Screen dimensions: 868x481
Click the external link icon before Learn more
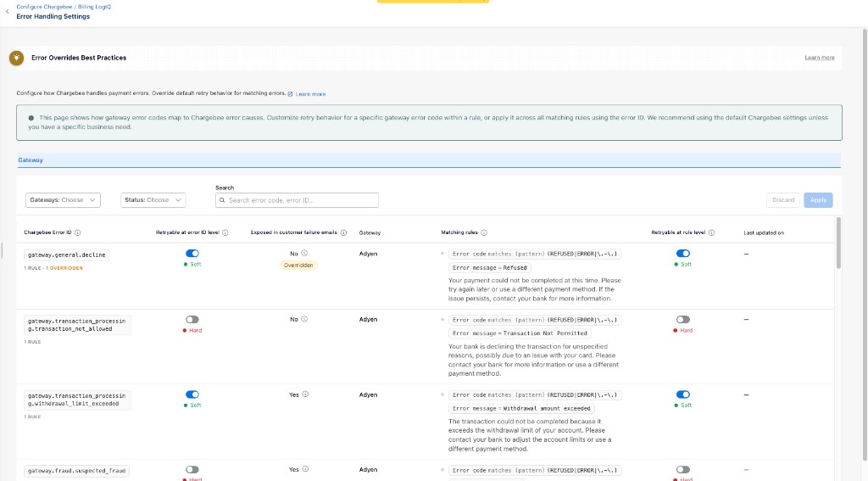(290, 94)
